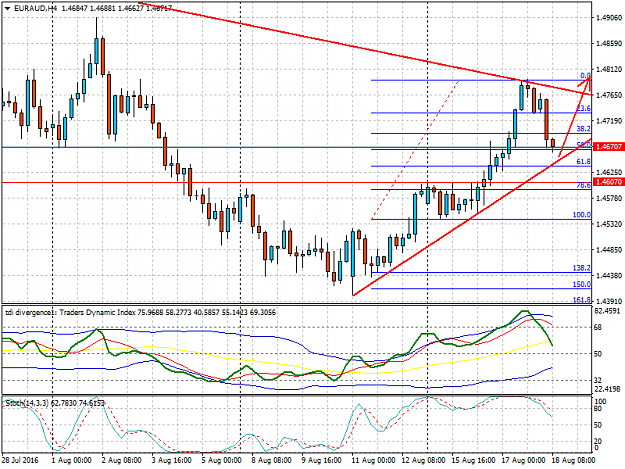The height and width of the screenshot is (469, 625).
Task: Click the 17 Aug 00:00 time label
Action: tap(523, 460)
